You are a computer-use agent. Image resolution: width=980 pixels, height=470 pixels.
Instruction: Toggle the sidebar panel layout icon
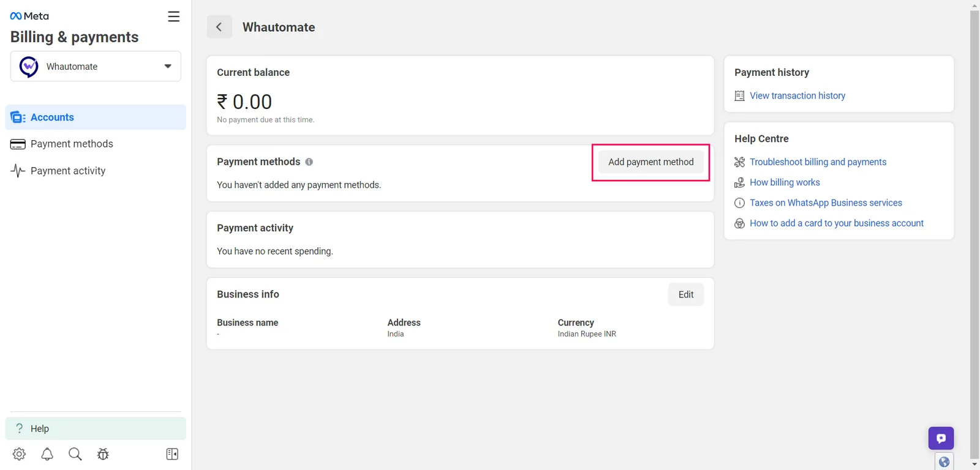point(172,454)
